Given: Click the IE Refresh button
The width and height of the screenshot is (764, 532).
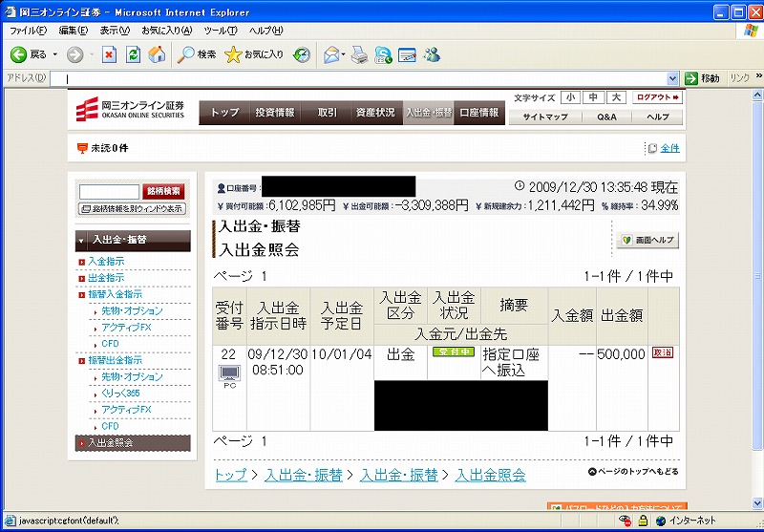Looking at the screenshot, I should click(133, 54).
